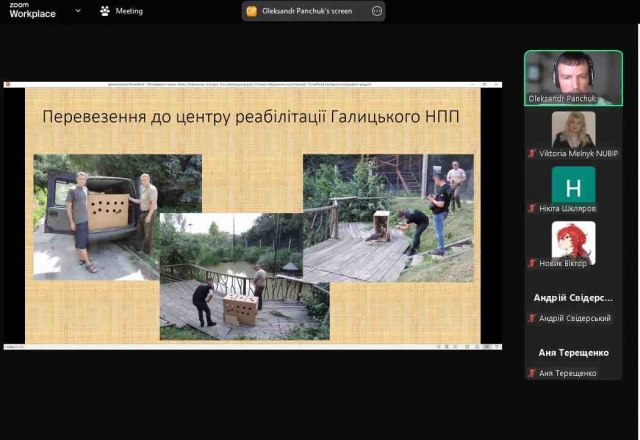640x440 pixels.
Task: Close the shared PowerPoint window
Action: click(496, 84)
